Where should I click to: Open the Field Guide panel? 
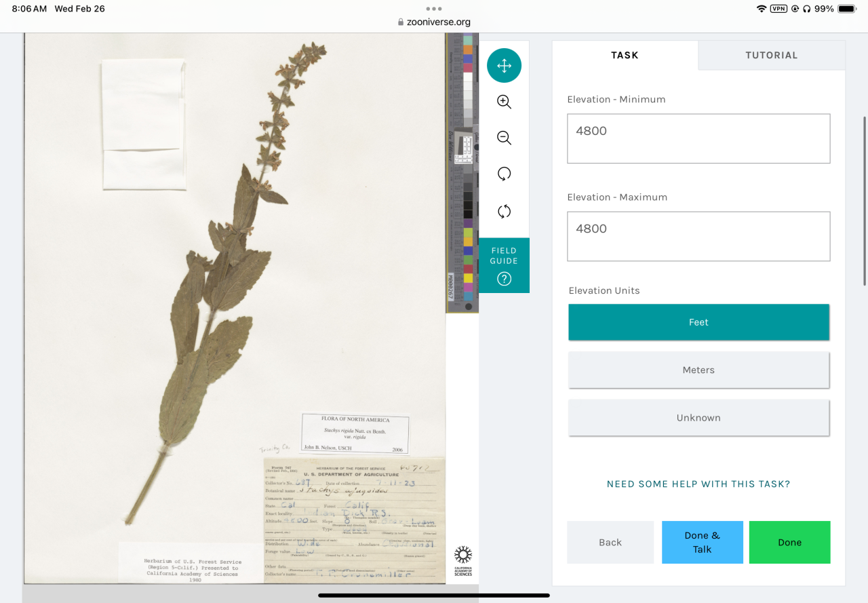[504, 265]
